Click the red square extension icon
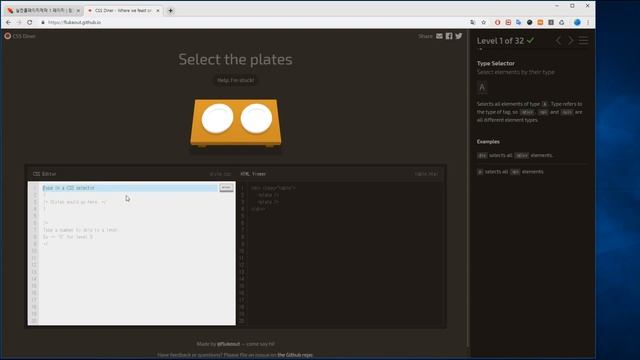The width and height of the screenshot is (640, 360). [x=508, y=22]
